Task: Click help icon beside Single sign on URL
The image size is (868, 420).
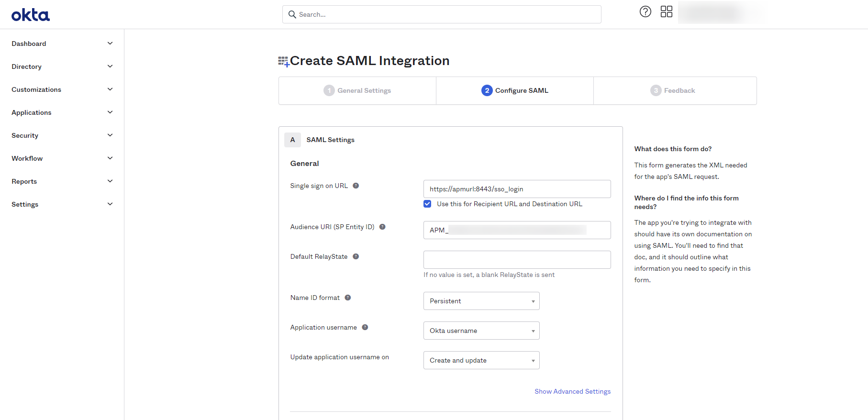Action: pyautogui.click(x=356, y=186)
